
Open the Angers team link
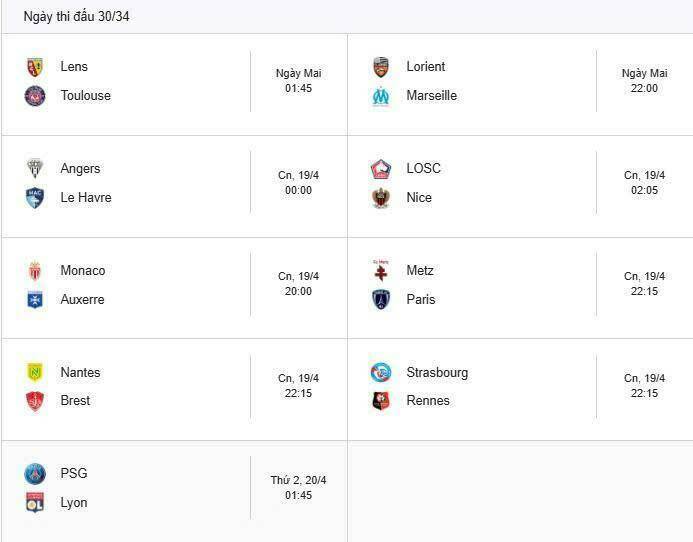pyautogui.click(x=80, y=169)
